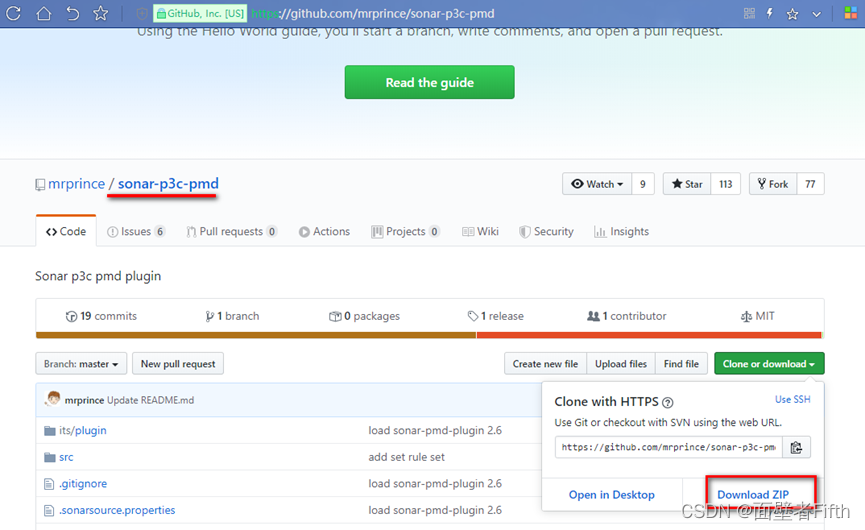Screen dimensions: 865x530
Task: Click the browser undo back arrow
Action: click(x=72, y=13)
